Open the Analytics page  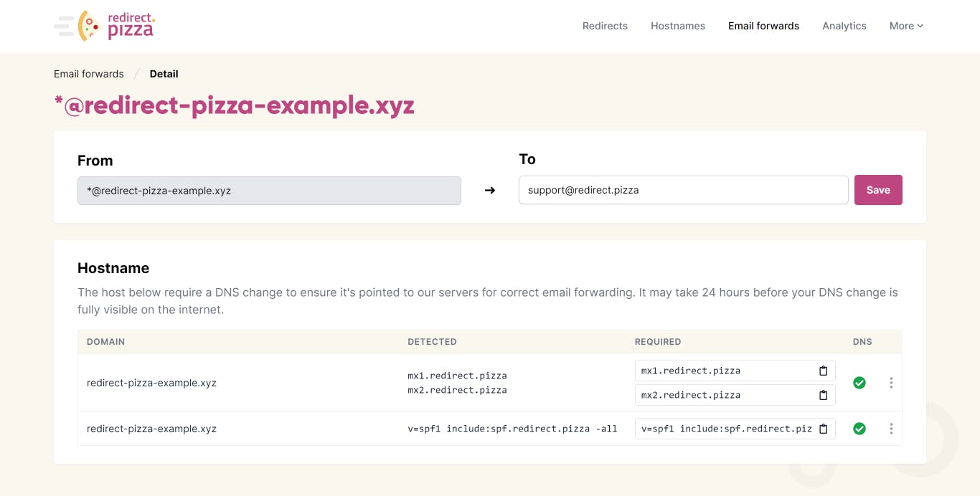tap(844, 26)
